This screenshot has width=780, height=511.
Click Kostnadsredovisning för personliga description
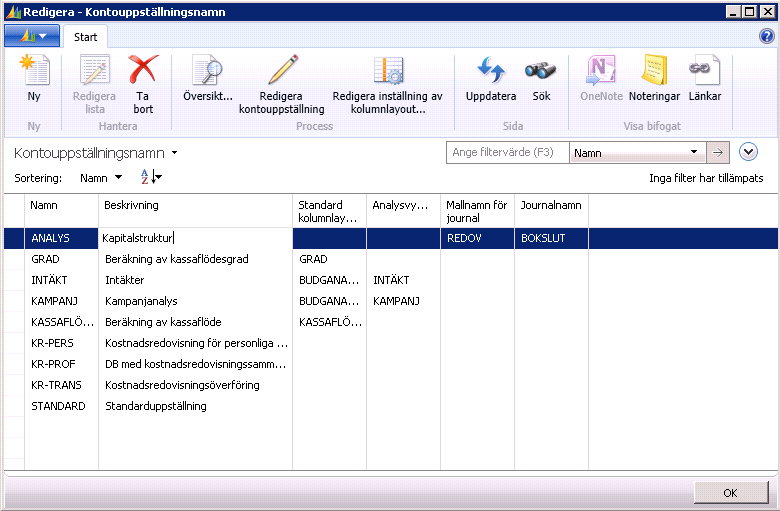click(195, 343)
